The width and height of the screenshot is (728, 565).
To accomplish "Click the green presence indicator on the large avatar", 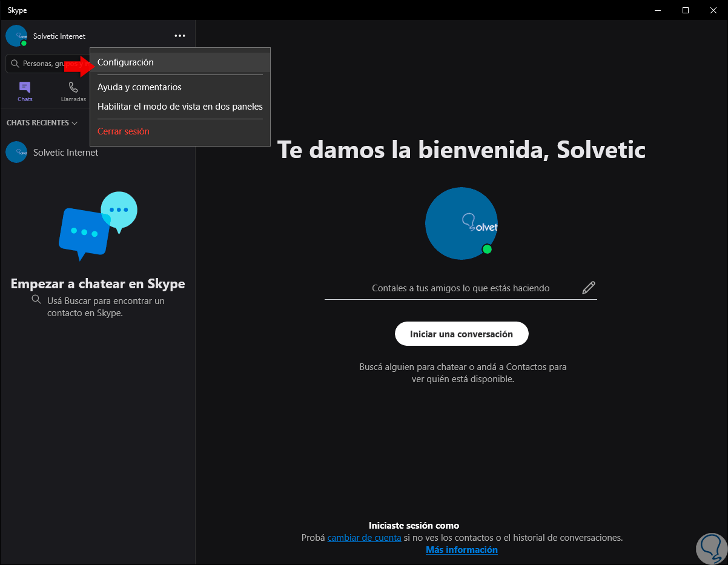I will 487,249.
